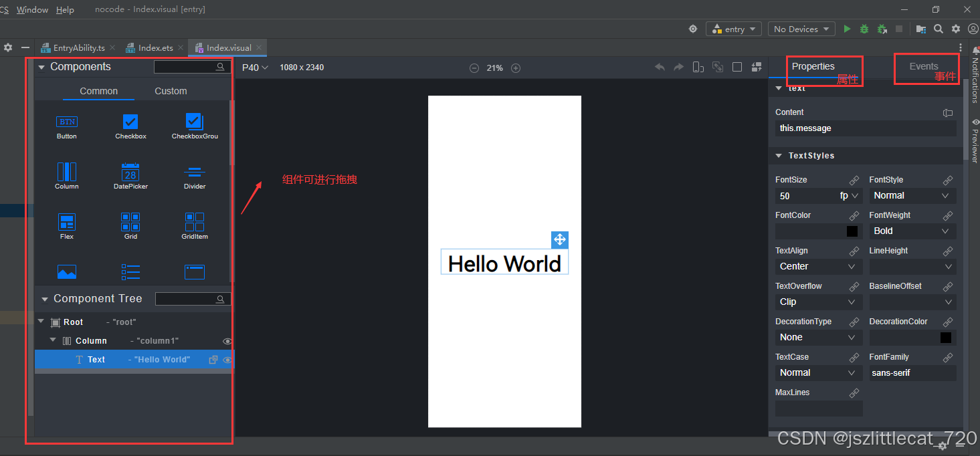Toggle visibility of Text Hello World node
Screen dimensions: 980x456
click(227, 360)
